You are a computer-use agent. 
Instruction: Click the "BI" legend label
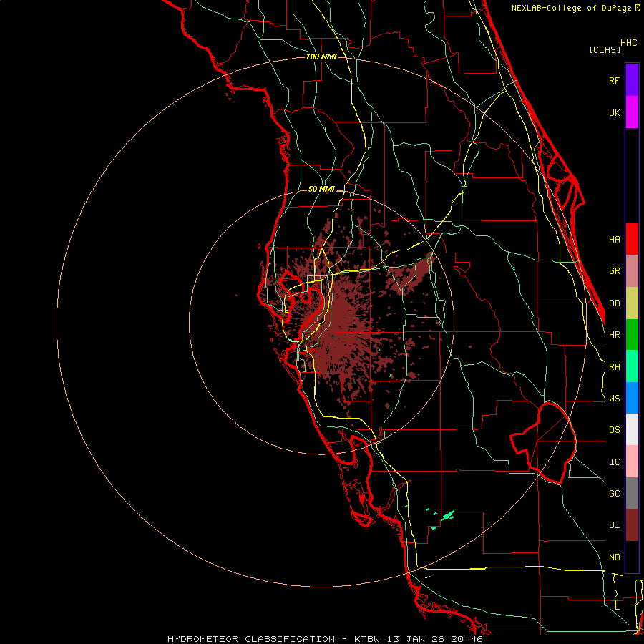point(614,525)
